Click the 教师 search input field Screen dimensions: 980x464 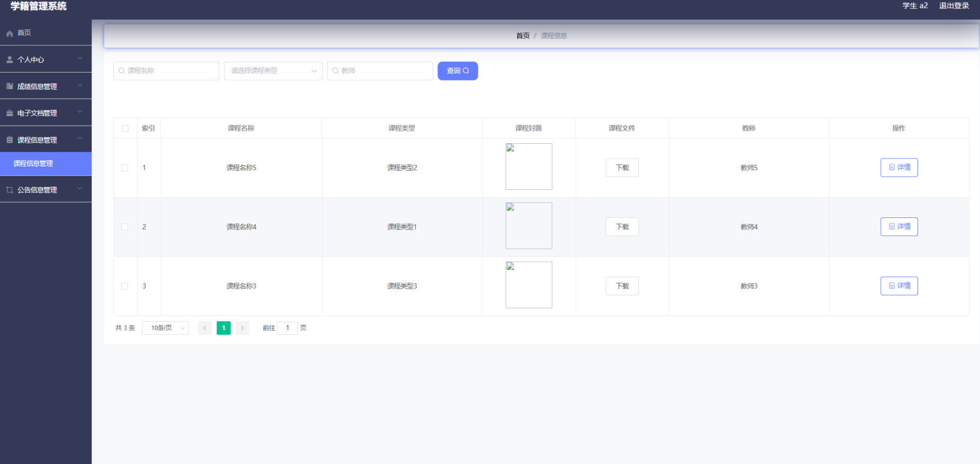380,71
